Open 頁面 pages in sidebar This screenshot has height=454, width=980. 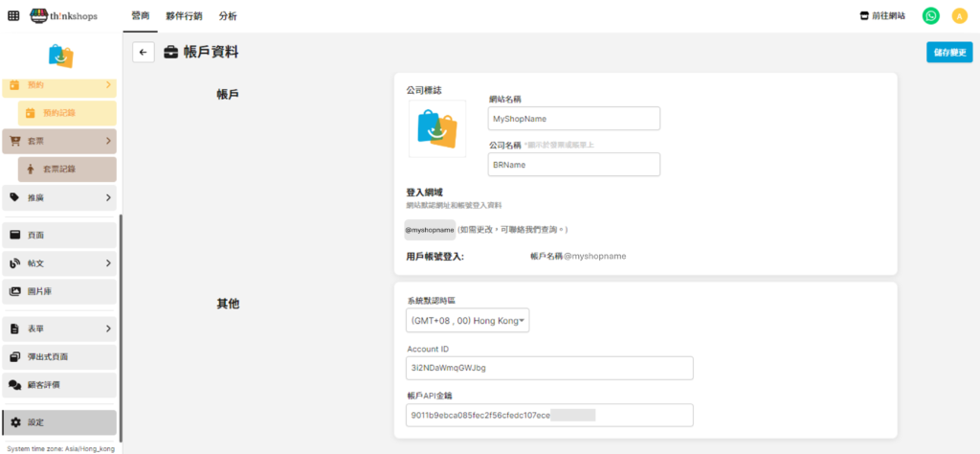pyautogui.click(x=59, y=235)
